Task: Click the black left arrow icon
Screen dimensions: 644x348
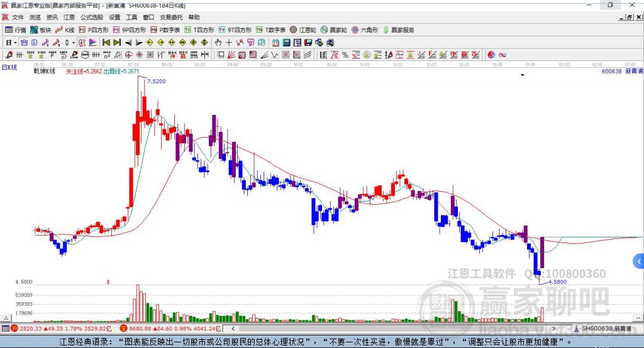Action: pyautogui.click(x=128, y=43)
